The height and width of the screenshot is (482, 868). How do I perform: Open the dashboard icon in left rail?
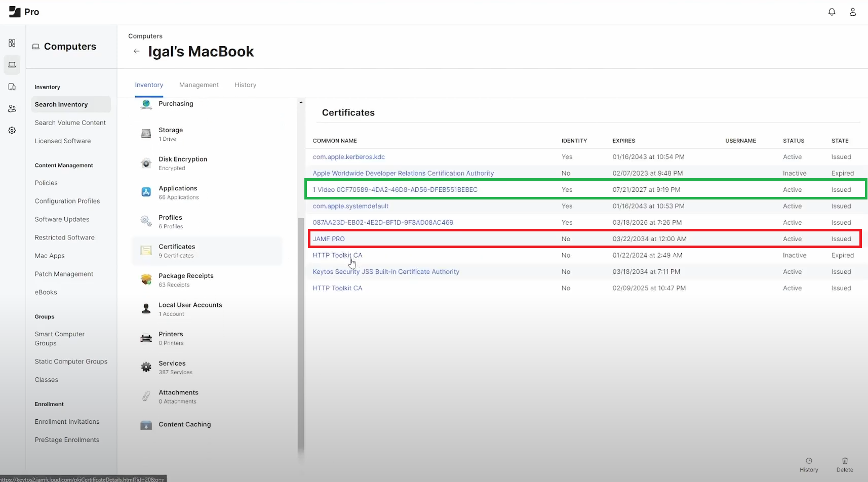(x=12, y=43)
